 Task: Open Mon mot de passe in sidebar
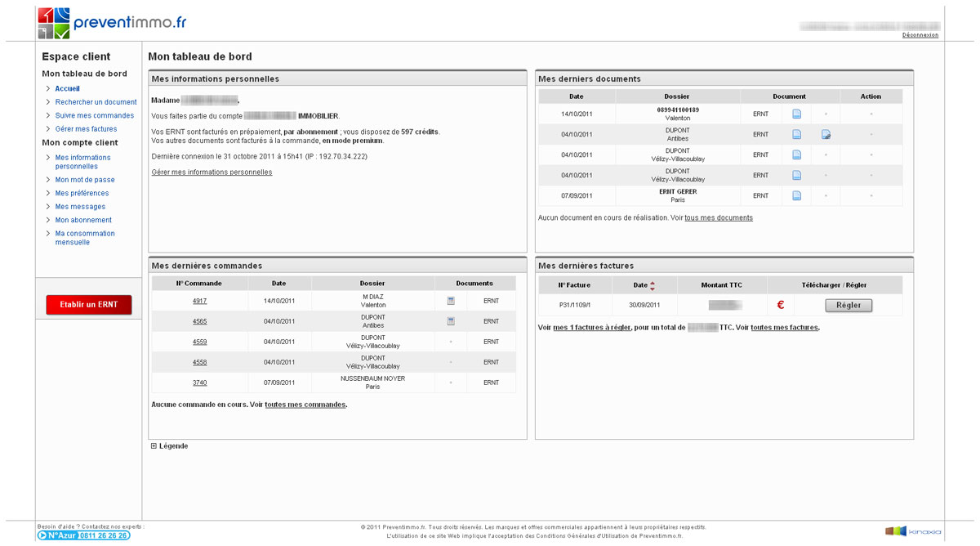85,180
